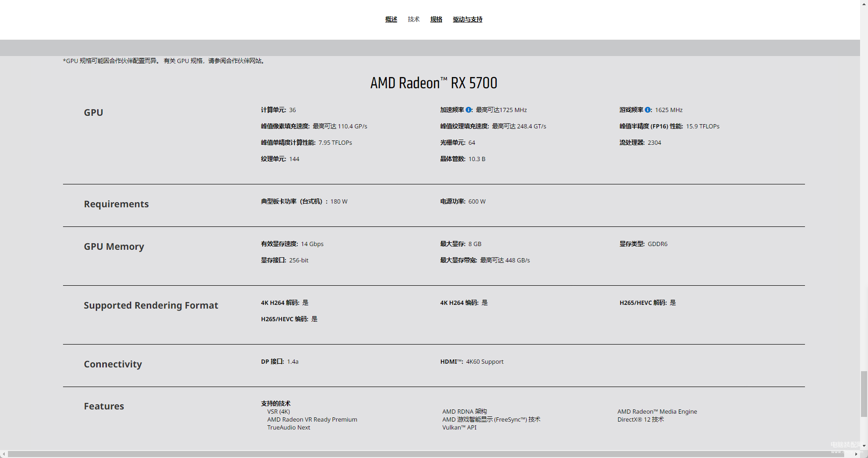The image size is (868, 458).
Task: Click 峰值半精度 (FP16) 15.9 TFLOPs entry
Action: click(670, 126)
